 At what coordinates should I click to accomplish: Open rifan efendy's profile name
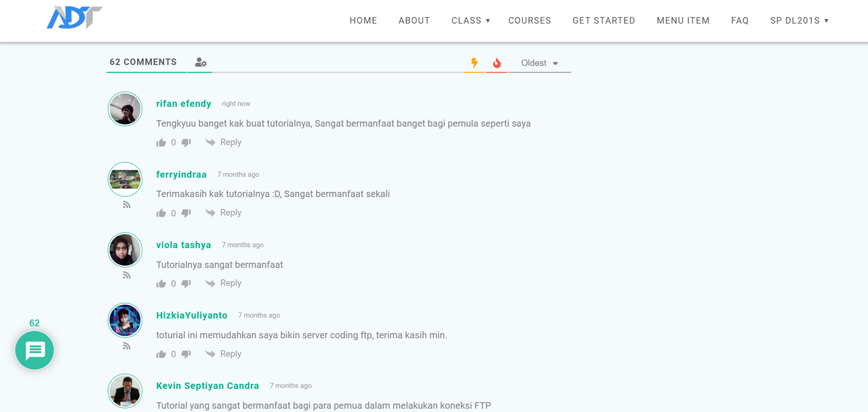[184, 104]
